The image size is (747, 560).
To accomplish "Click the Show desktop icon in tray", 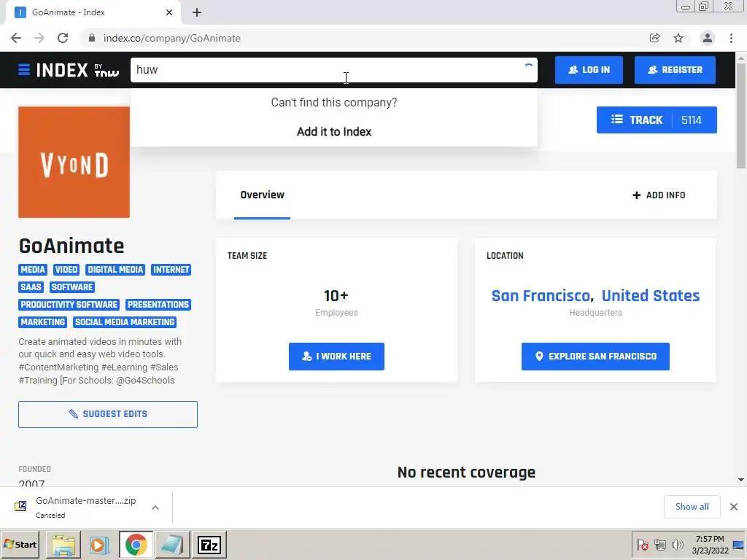I will [x=739, y=545].
